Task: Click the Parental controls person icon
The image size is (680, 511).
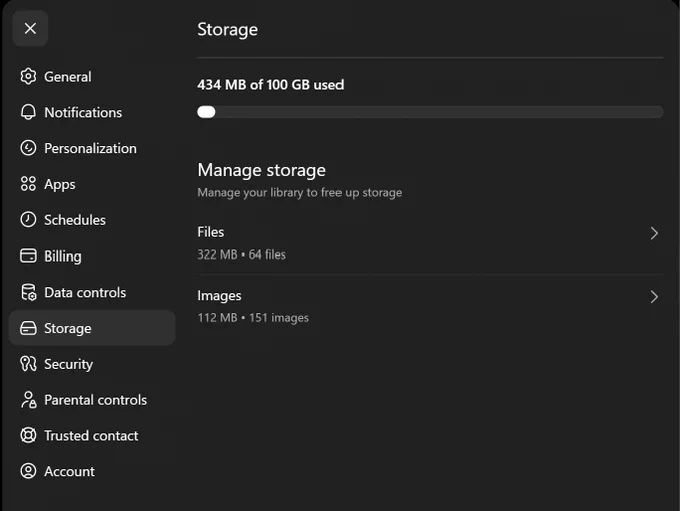Action: (29, 400)
